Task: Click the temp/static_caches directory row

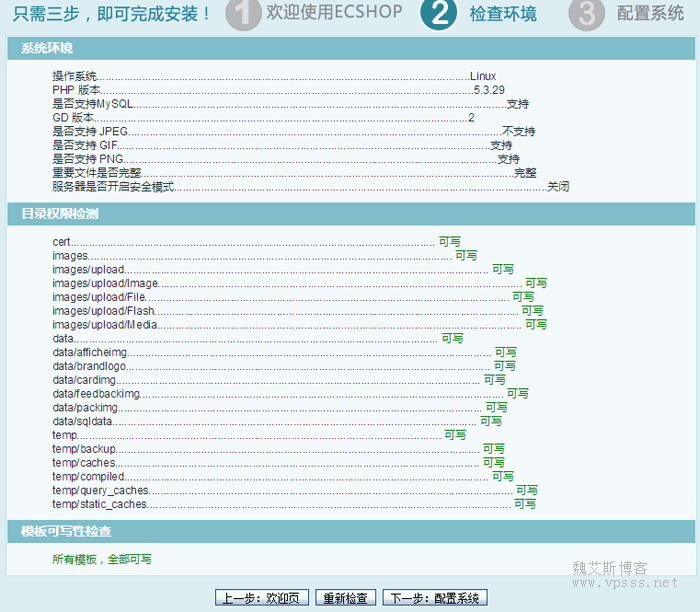Action: tap(100, 505)
